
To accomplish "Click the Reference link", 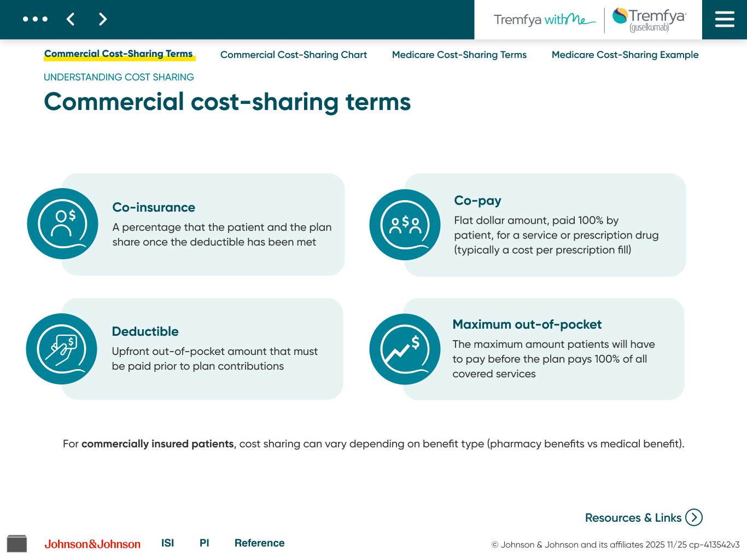I will click(x=259, y=542).
